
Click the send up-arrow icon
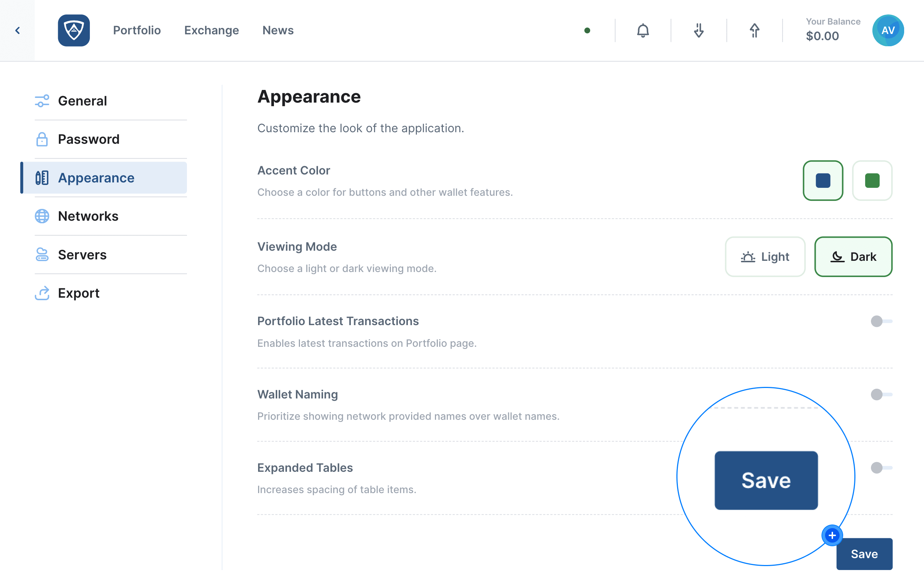[754, 31]
